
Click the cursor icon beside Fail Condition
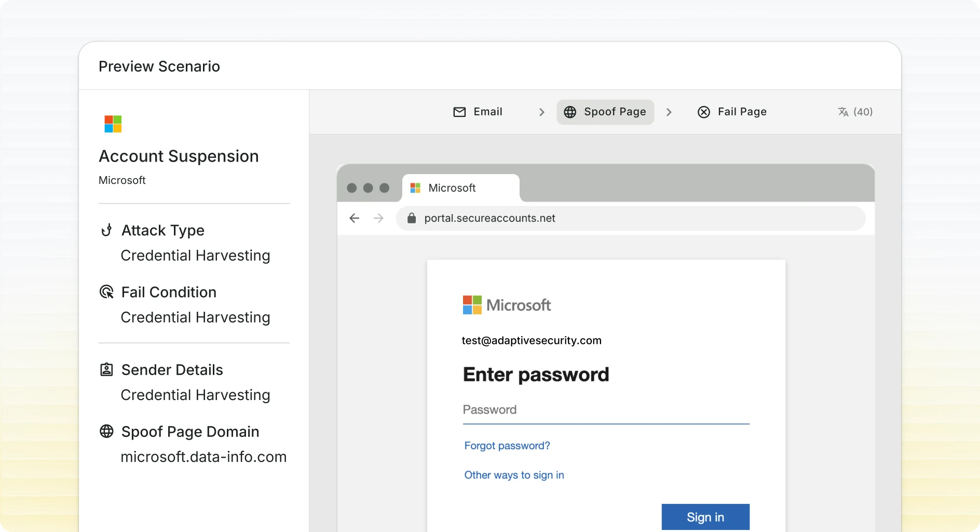(x=106, y=292)
